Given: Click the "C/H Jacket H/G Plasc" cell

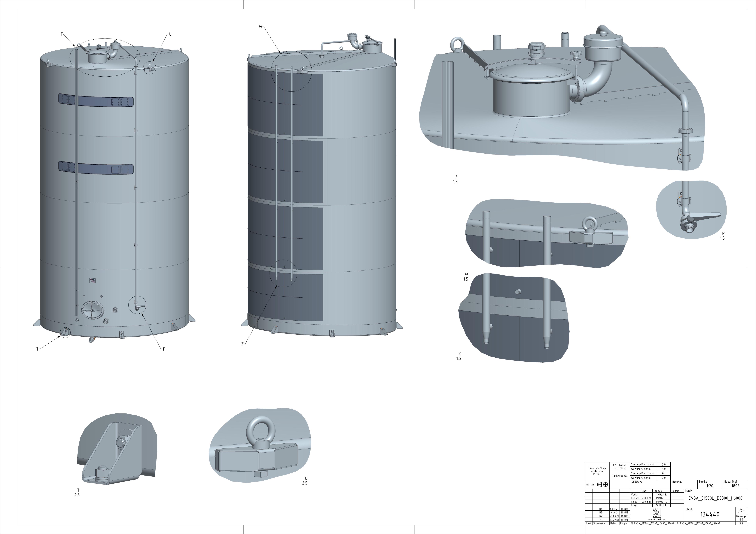Looking at the screenshot, I should [x=619, y=467].
